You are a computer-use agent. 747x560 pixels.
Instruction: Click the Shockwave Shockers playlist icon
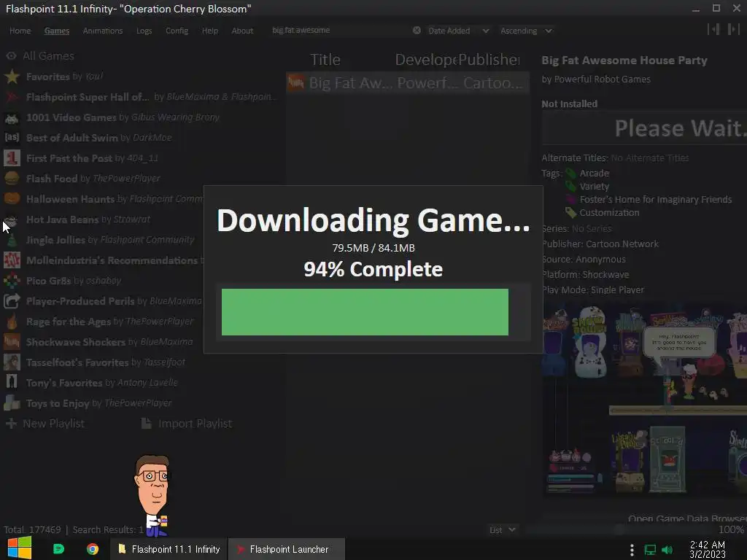(x=12, y=342)
